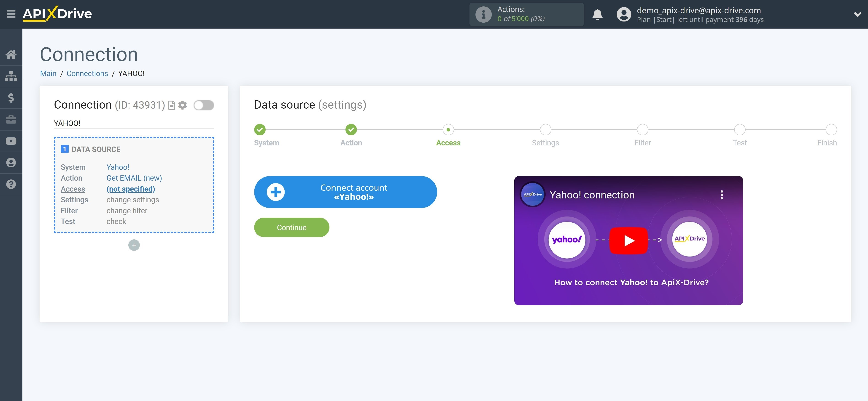Click Connect account «Yahoo!» button
This screenshot has height=401, width=868.
[x=345, y=192]
